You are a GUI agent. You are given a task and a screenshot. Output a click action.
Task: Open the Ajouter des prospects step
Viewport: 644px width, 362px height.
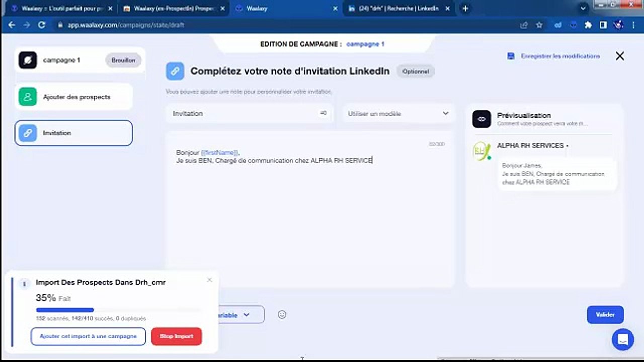pos(73,97)
